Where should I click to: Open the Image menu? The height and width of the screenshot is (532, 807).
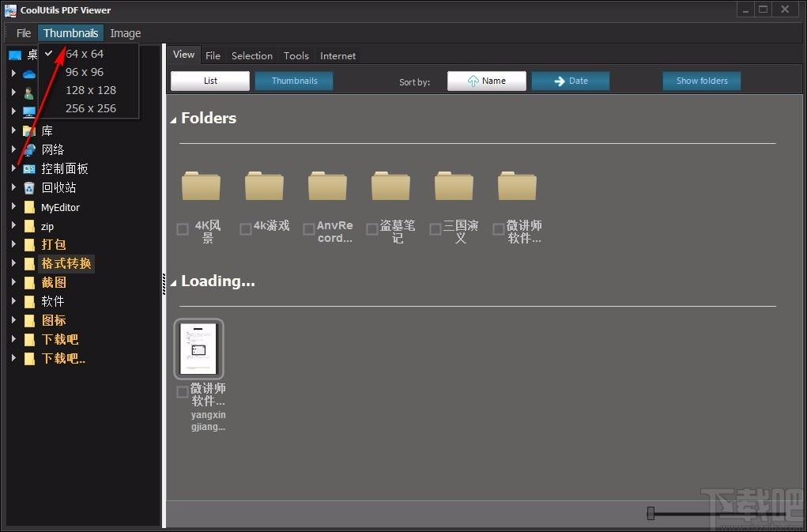(125, 33)
